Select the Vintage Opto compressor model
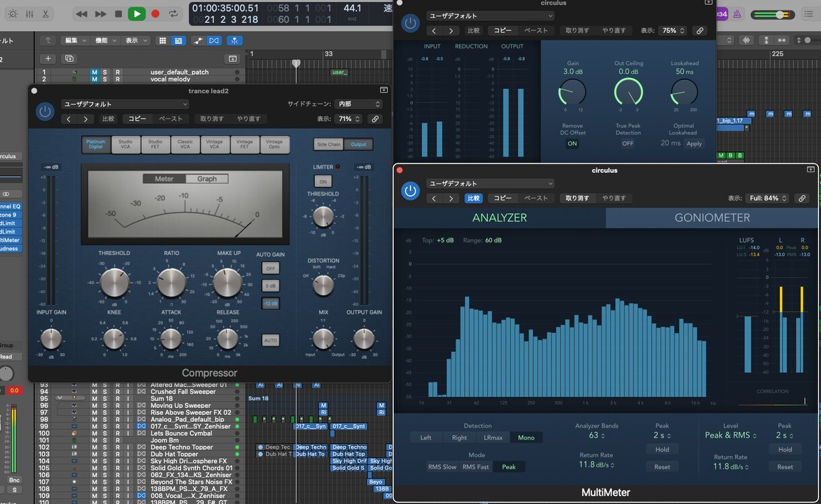The width and height of the screenshot is (821, 504). tap(274, 145)
